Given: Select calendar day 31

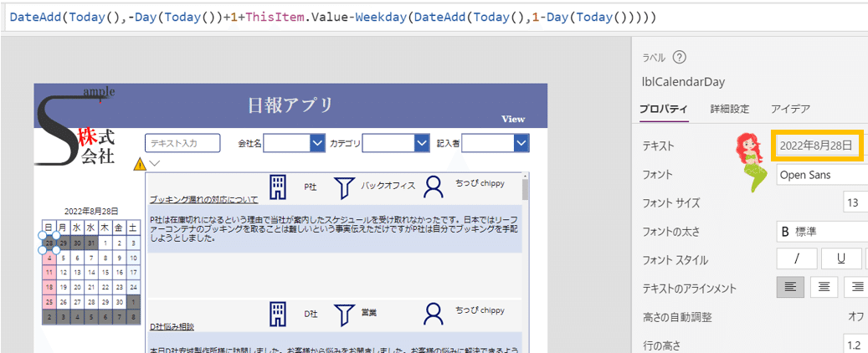Looking at the screenshot, I should pos(91,243).
